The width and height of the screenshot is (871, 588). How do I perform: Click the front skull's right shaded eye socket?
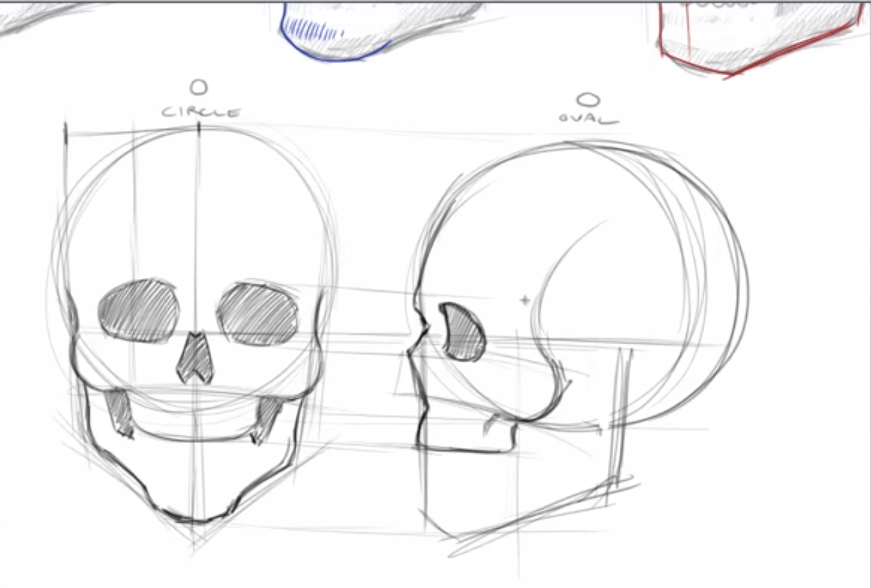tap(257, 314)
